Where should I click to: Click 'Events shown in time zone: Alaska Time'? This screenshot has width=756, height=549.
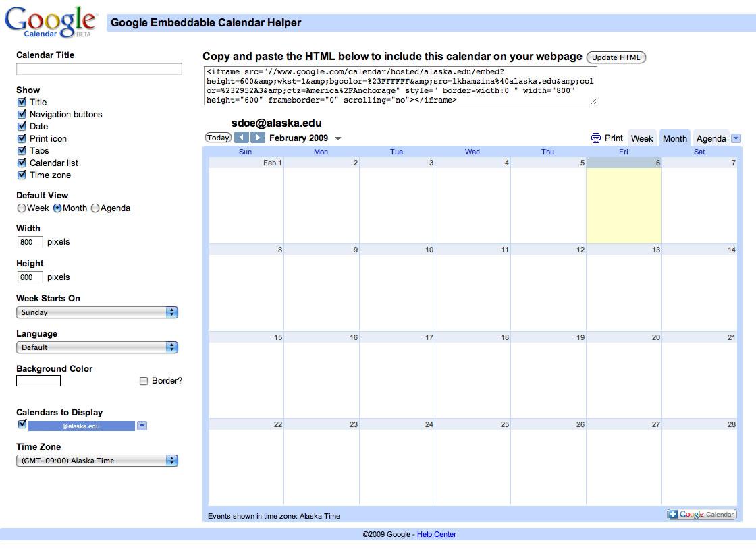point(274,516)
